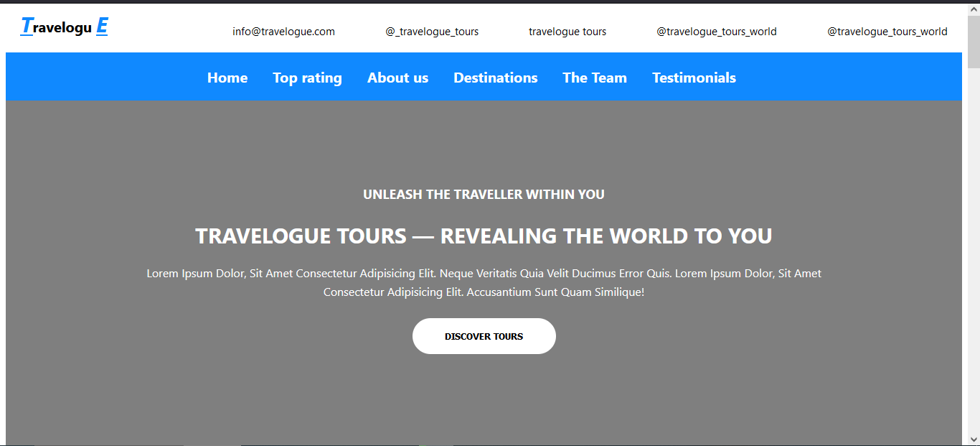
Task: Open the "travelogue tours" contact link
Action: coord(567,32)
